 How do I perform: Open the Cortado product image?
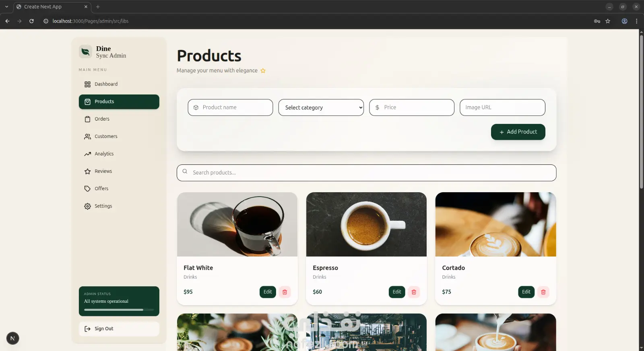point(495,224)
